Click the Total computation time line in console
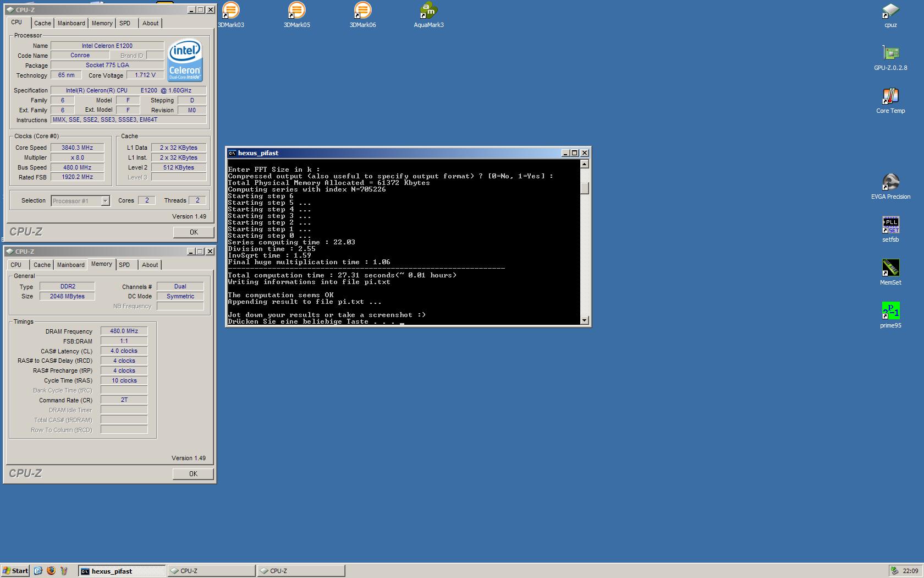The width and height of the screenshot is (924, 578). click(x=342, y=275)
